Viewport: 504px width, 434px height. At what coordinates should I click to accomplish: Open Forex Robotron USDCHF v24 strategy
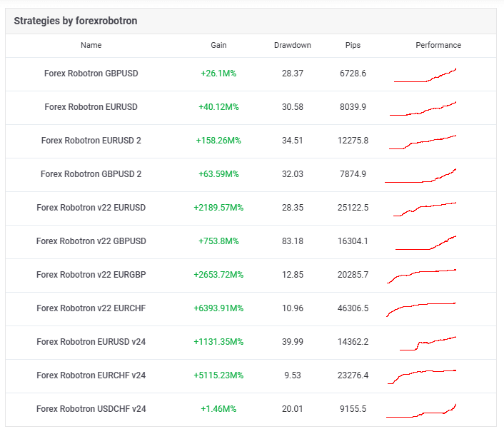pyautogui.click(x=91, y=408)
